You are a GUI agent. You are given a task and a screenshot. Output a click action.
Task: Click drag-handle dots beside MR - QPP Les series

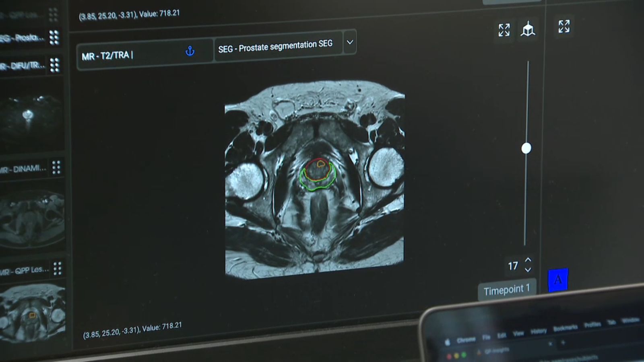[58, 268]
